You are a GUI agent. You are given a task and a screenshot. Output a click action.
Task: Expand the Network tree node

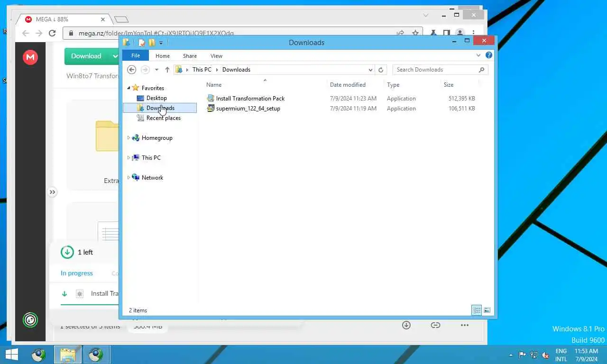129,178
